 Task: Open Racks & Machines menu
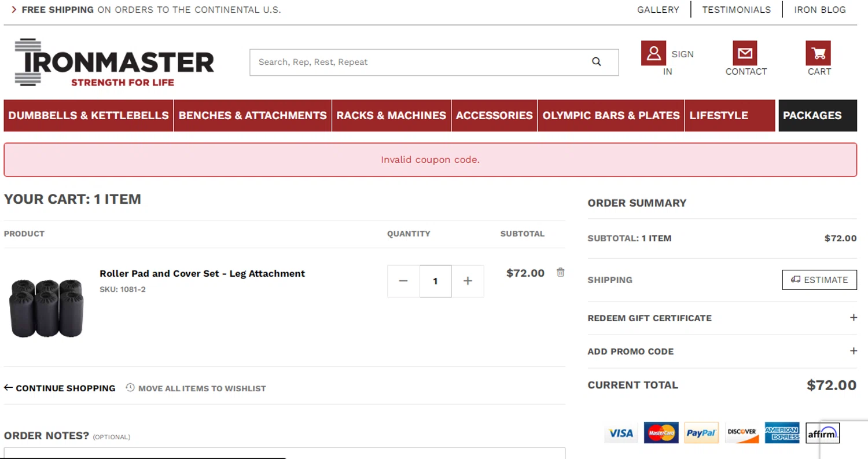391,115
